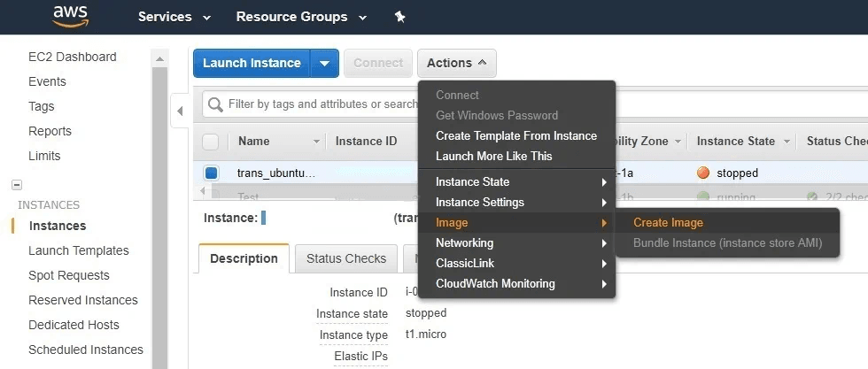Sort by the Instance State column header
The height and width of the screenshot is (369, 868).
(735, 142)
